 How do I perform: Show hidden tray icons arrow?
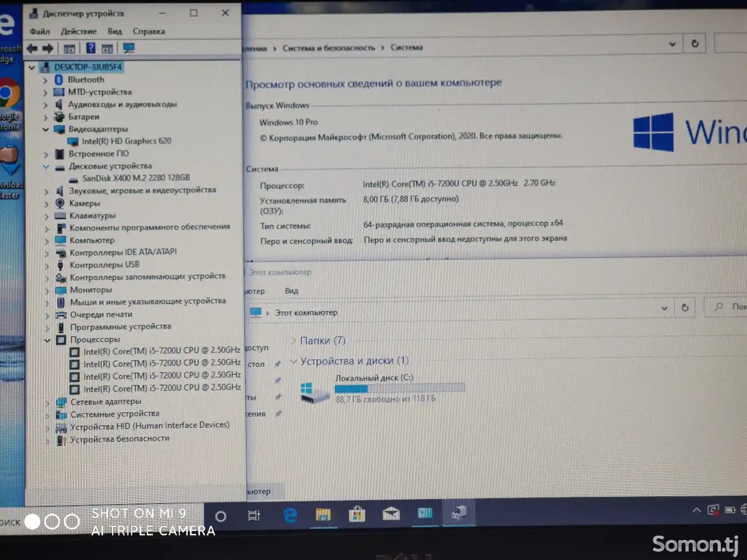696,510
